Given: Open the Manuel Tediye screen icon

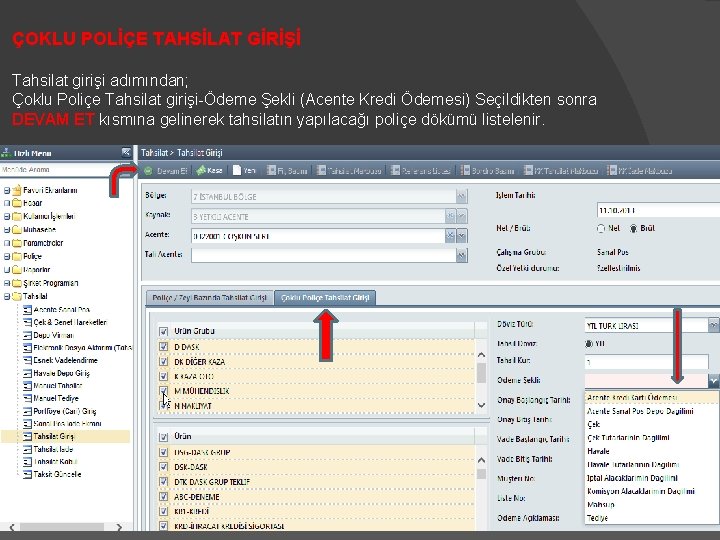Looking at the screenshot, I should [x=28, y=398].
